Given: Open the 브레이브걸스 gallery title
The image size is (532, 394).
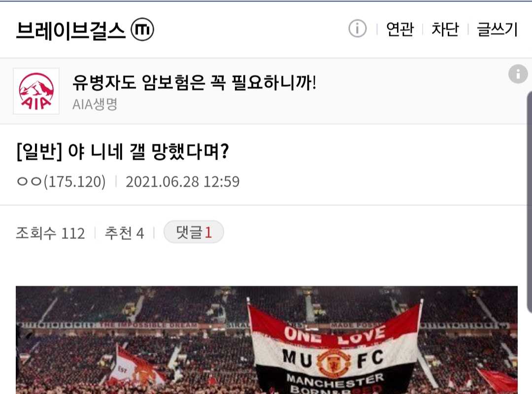Looking at the screenshot, I should (71, 30).
